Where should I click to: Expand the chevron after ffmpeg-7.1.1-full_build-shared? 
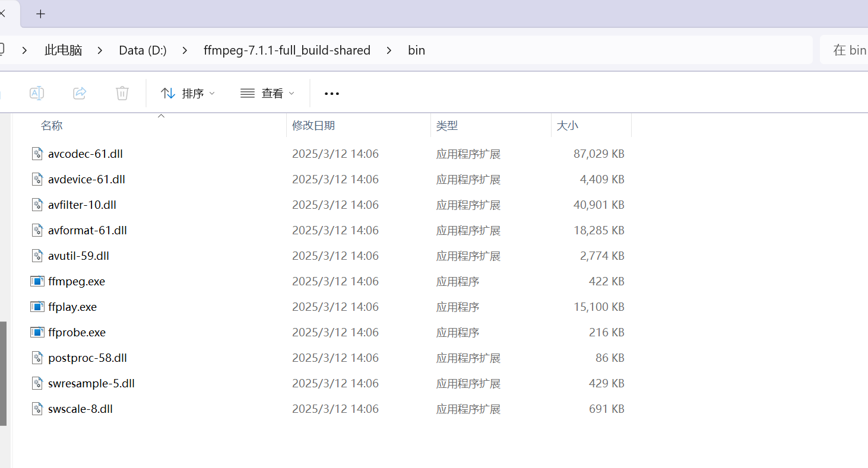(389, 50)
